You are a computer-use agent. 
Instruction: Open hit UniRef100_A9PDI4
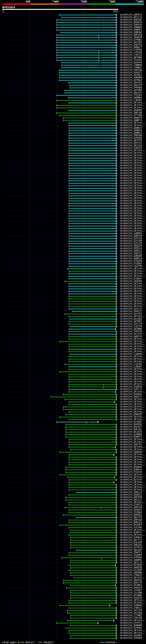point(131,15)
